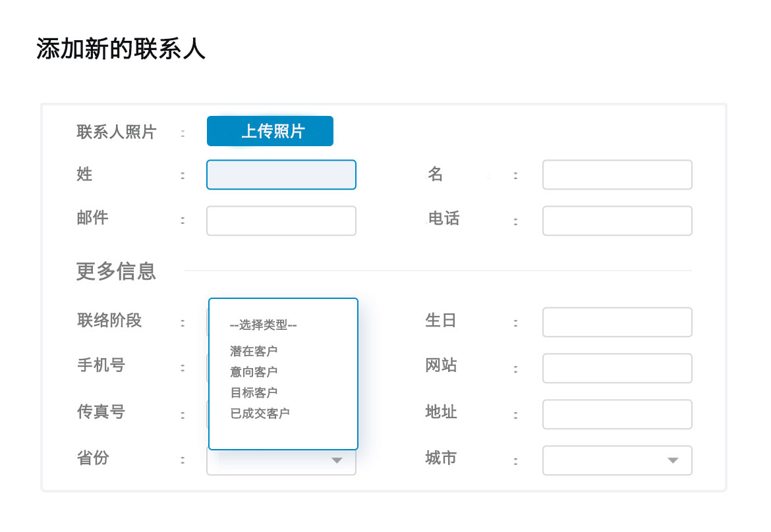Image resolution: width=771 pixels, height=532 pixels.
Task: Click the 手机号 label
Action: point(101,365)
